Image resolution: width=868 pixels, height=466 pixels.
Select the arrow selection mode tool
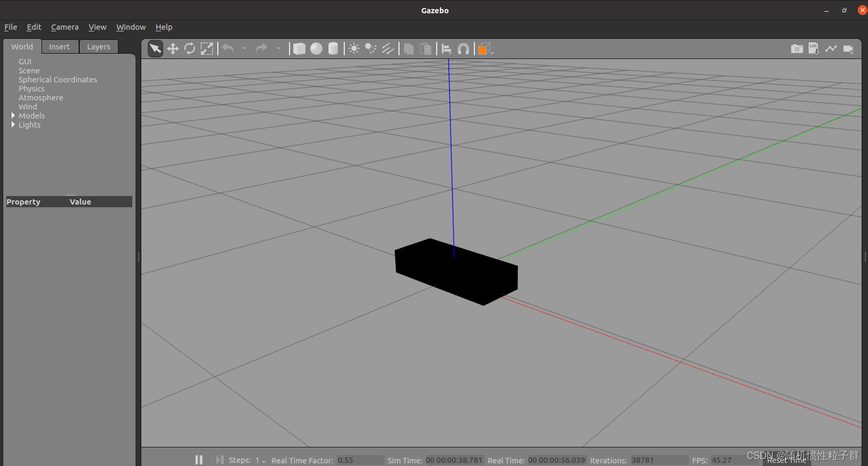[155, 49]
